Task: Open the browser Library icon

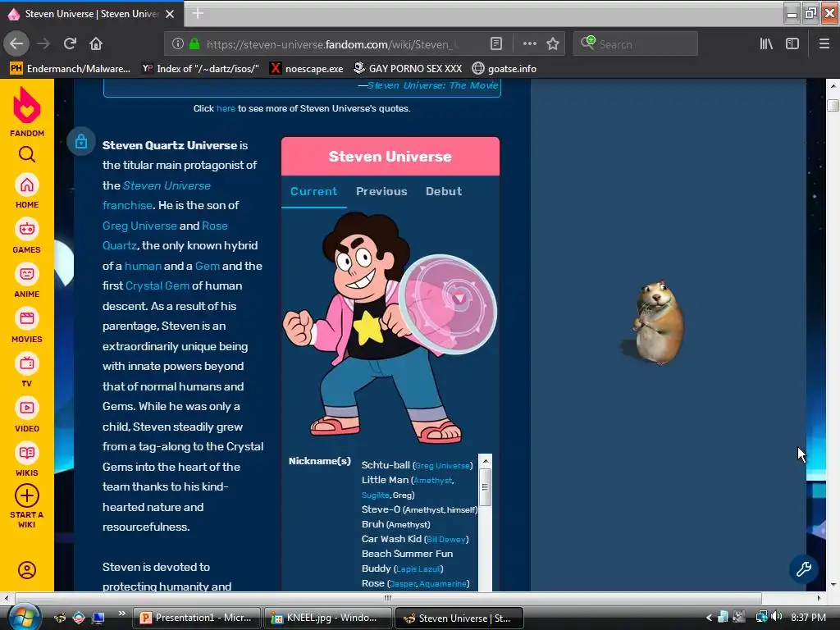Action: [767, 44]
